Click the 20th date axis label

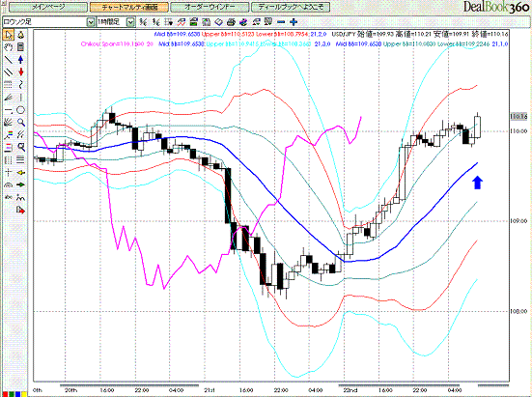pyautogui.click(x=70, y=390)
